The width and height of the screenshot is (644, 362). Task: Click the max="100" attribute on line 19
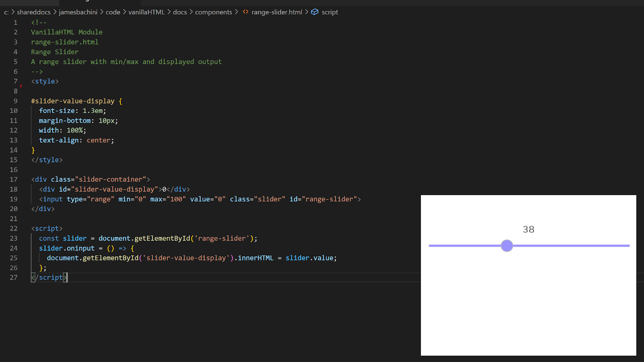[x=168, y=199]
